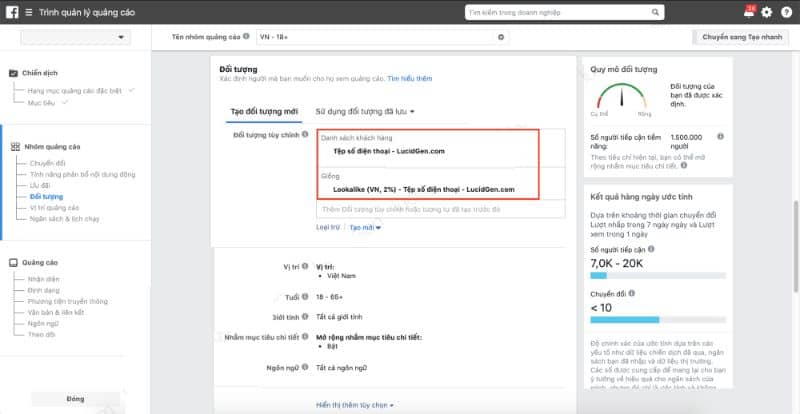Click the Nhóm quảng cáo grid icon
The width and height of the screenshot is (800, 414).
click(14, 146)
